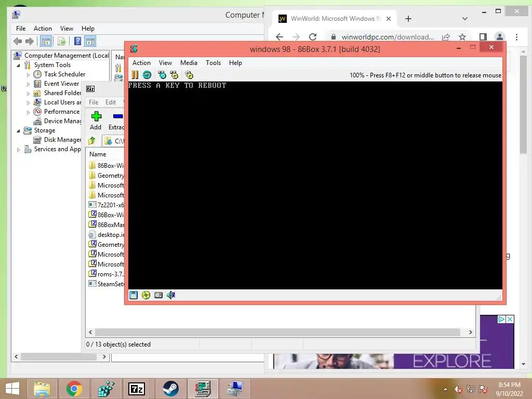Screen dimensions: 532x399
Task: Expand Services and Applications node
Action: [18, 149]
